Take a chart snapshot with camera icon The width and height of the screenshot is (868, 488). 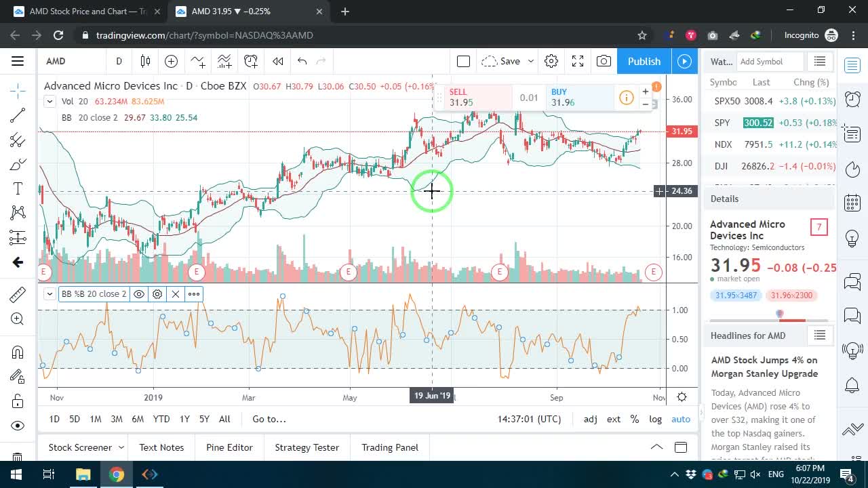tap(604, 61)
